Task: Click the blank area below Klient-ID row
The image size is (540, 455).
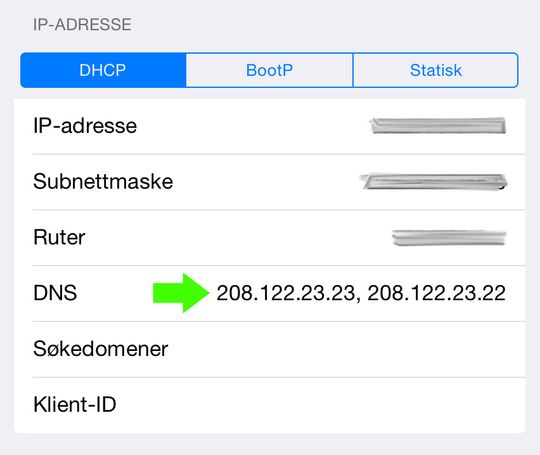Action: coord(270,444)
